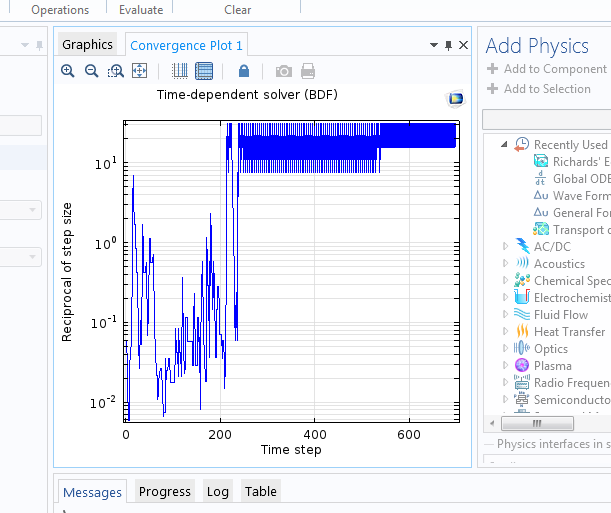This screenshot has width=611, height=513.
Task: Switch to the Graphics tab
Action: tap(87, 44)
